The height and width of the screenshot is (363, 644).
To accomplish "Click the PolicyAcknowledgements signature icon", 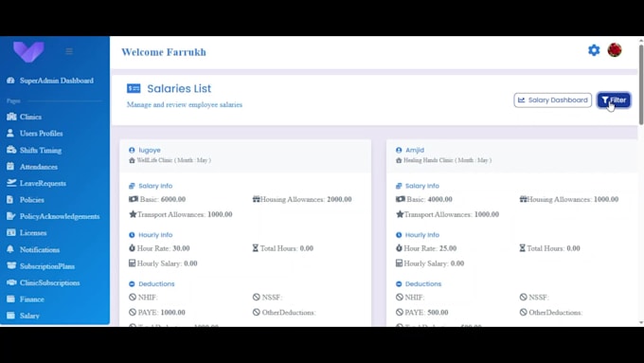I will [x=11, y=216].
